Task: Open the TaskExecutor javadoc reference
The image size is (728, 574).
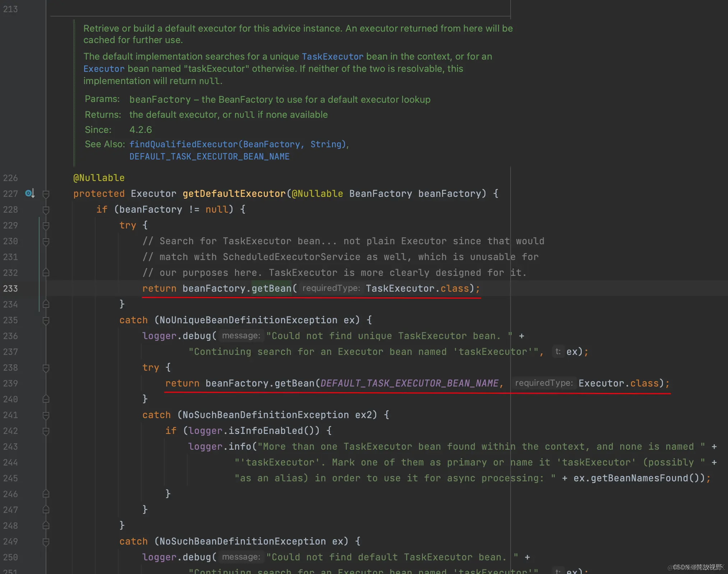Action: point(332,56)
